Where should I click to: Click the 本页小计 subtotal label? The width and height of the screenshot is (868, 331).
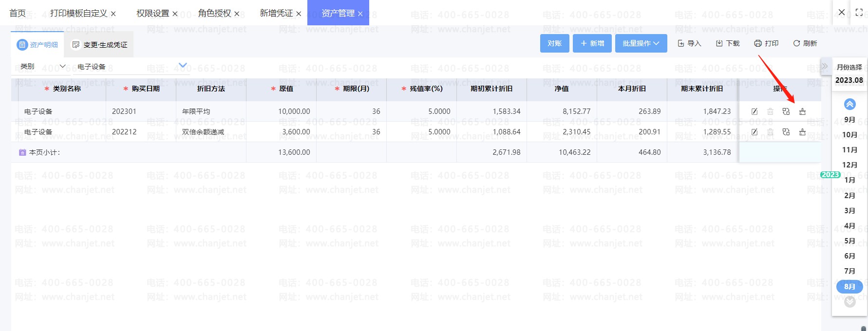(x=44, y=152)
